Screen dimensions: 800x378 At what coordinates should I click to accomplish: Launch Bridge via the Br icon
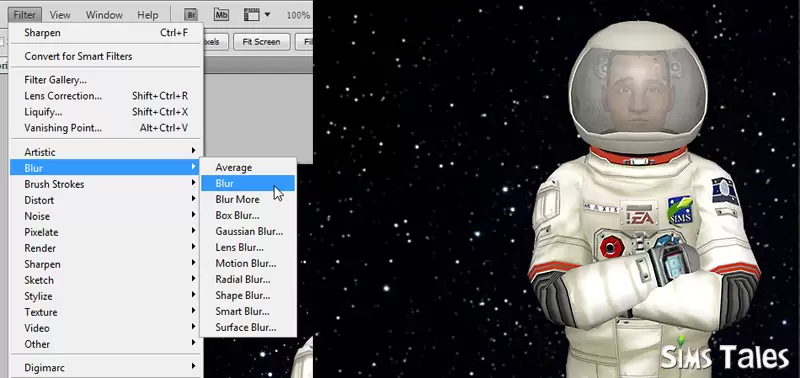coord(191,15)
